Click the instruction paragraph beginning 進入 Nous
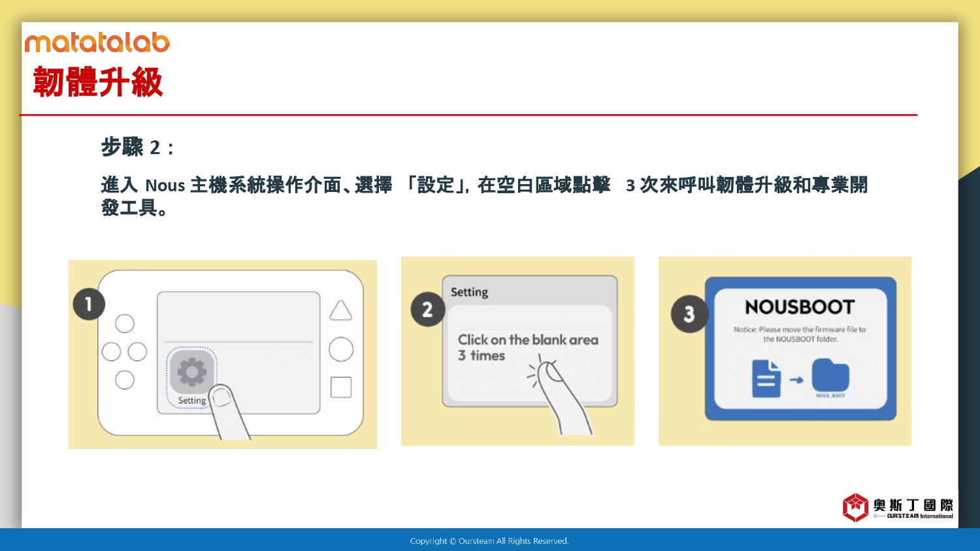The image size is (980, 551). [484, 196]
